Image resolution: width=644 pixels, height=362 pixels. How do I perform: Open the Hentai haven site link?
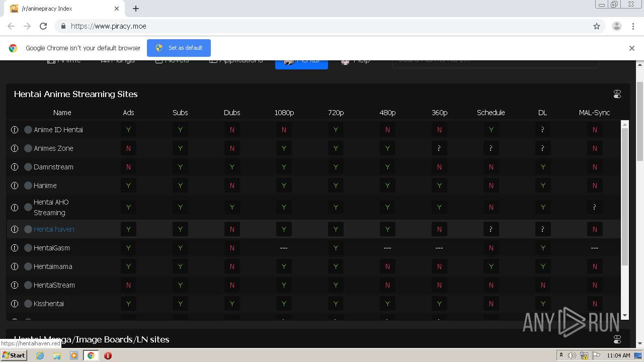(54, 229)
